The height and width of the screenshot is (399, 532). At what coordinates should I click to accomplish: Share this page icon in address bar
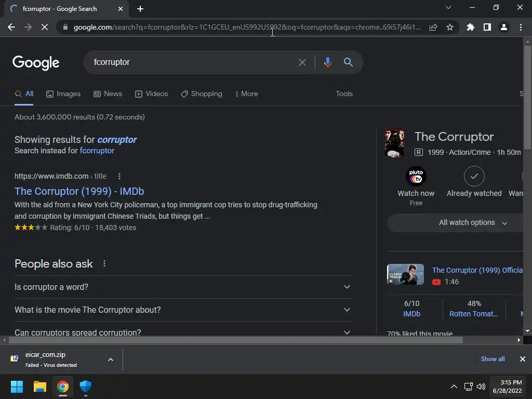(x=433, y=28)
